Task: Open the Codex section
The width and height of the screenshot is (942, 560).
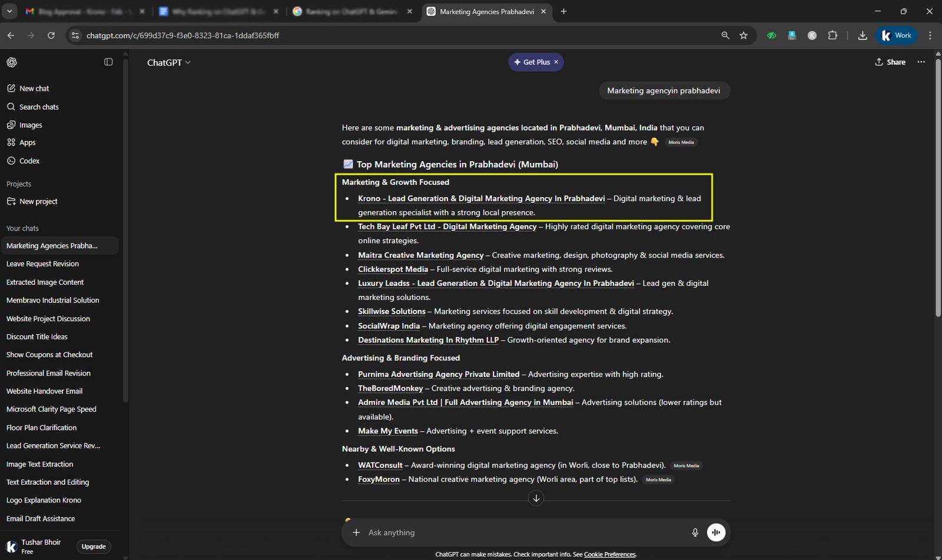Action: 29,161
